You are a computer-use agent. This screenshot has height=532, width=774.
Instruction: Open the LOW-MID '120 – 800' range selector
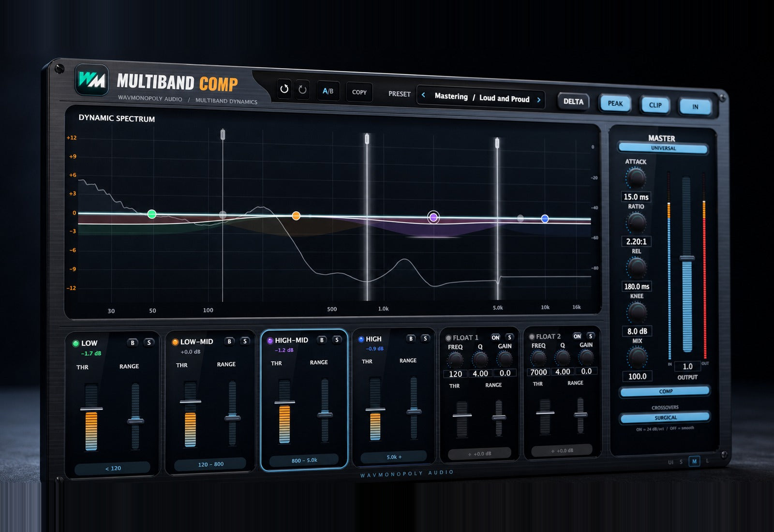click(210, 464)
